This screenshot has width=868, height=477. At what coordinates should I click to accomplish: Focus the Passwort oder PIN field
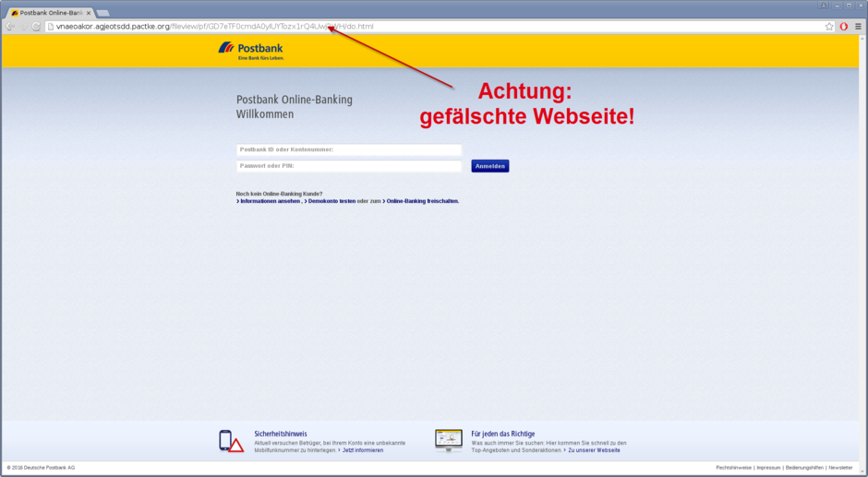click(x=349, y=166)
